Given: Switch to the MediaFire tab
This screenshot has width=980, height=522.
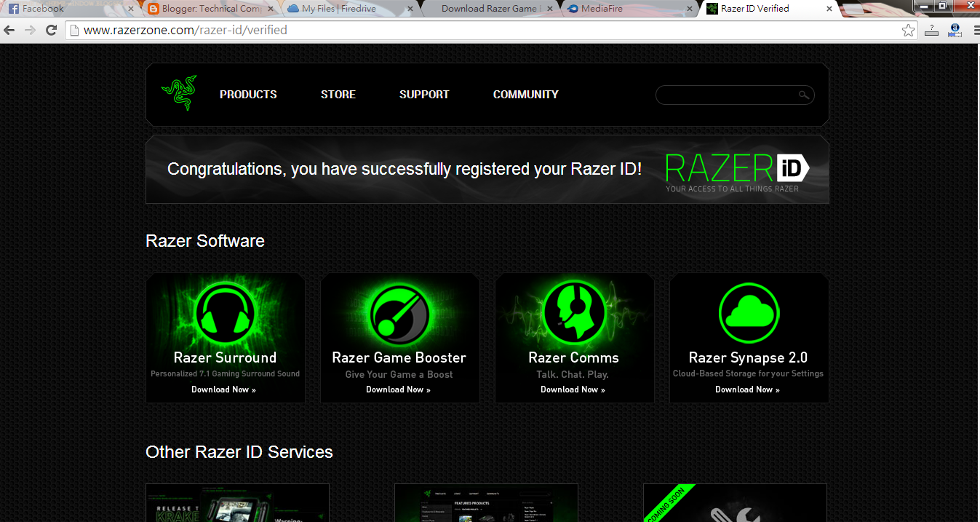Looking at the screenshot, I should tap(629, 9).
